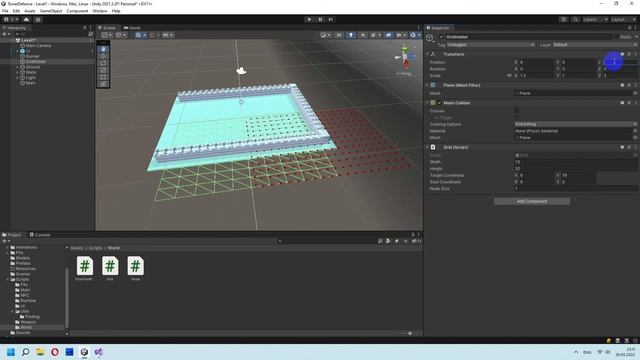Viewport: 640px width, 360px height.
Task: Select the Hand view tool in the Scene overlay
Action: pos(103,49)
